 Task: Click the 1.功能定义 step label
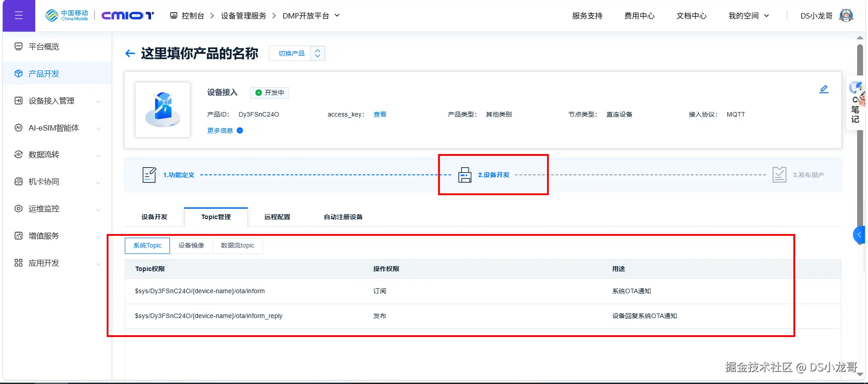pyautogui.click(x=179, y=175)
